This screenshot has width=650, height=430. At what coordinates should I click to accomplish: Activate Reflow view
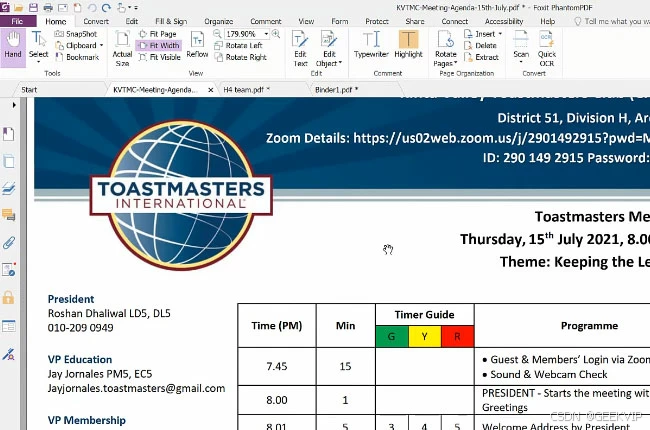(x=197, y=45)
